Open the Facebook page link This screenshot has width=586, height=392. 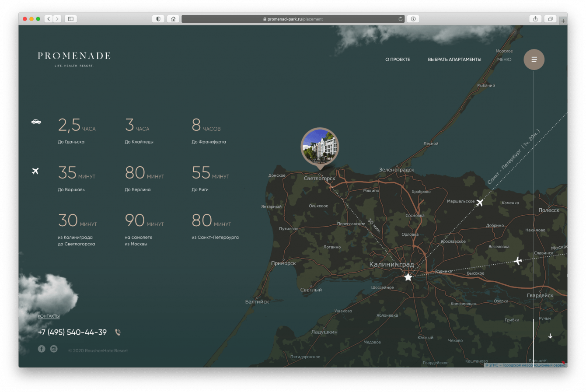tap(42, 349)
